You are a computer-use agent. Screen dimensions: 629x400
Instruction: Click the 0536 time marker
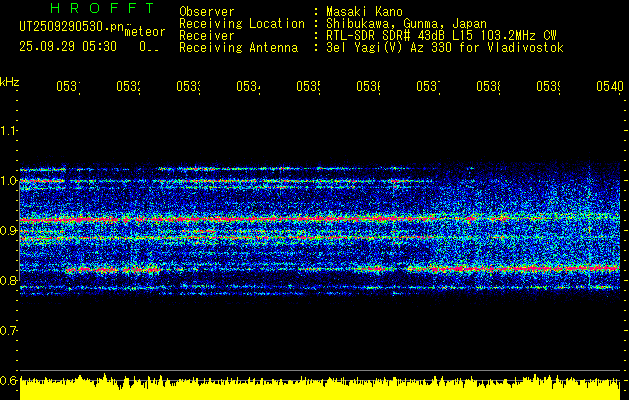pos(368,86)
